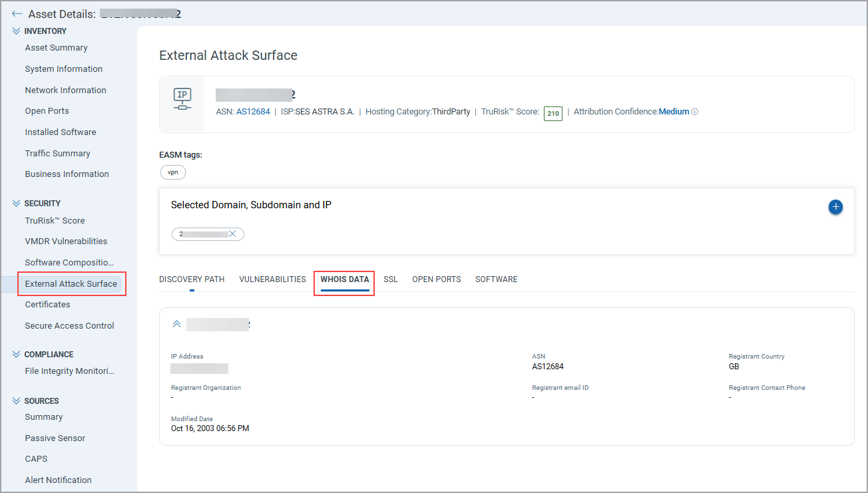Collapse the SECURITY section

[15, 203]
